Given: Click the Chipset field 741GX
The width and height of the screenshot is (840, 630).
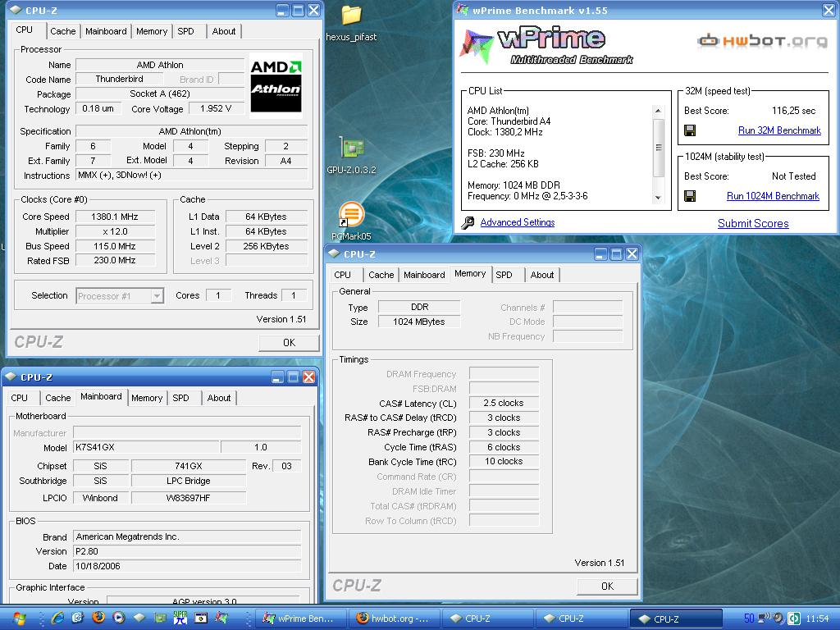Looking at the screenshot, I should pos(189,466).
